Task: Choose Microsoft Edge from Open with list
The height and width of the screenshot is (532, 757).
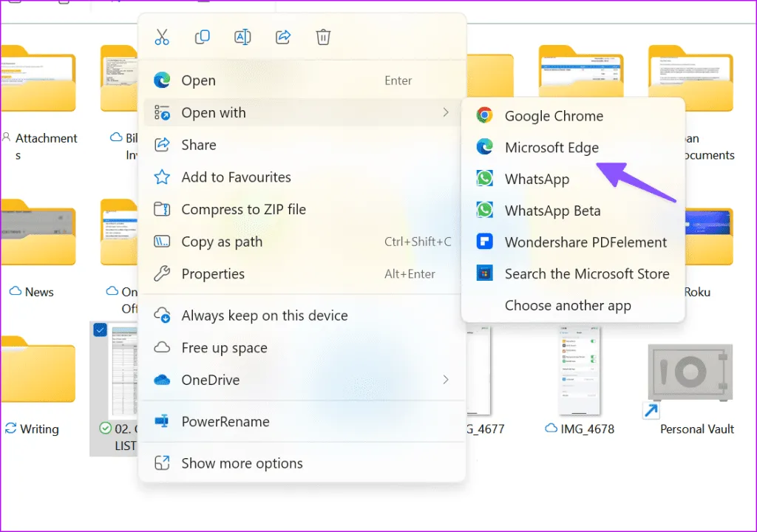Action: [x=551, y=148]
